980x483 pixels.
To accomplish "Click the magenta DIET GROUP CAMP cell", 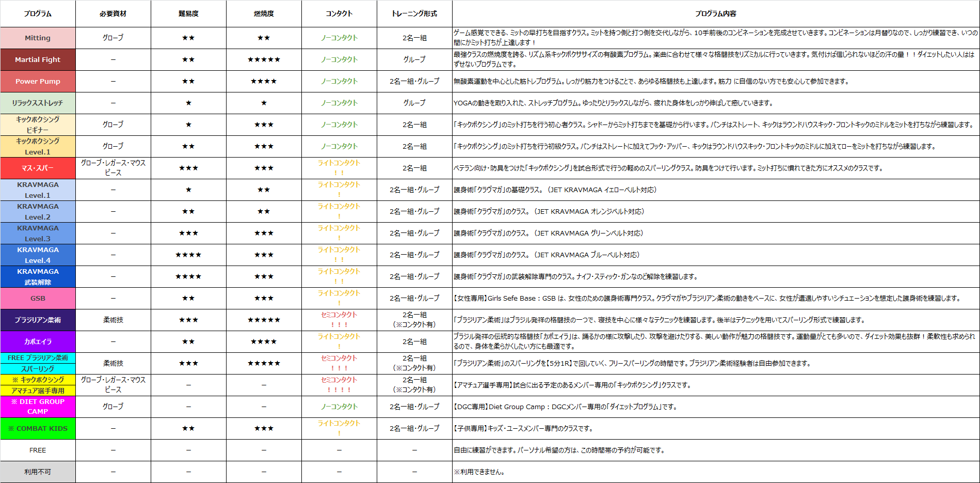I will [38, 407].
